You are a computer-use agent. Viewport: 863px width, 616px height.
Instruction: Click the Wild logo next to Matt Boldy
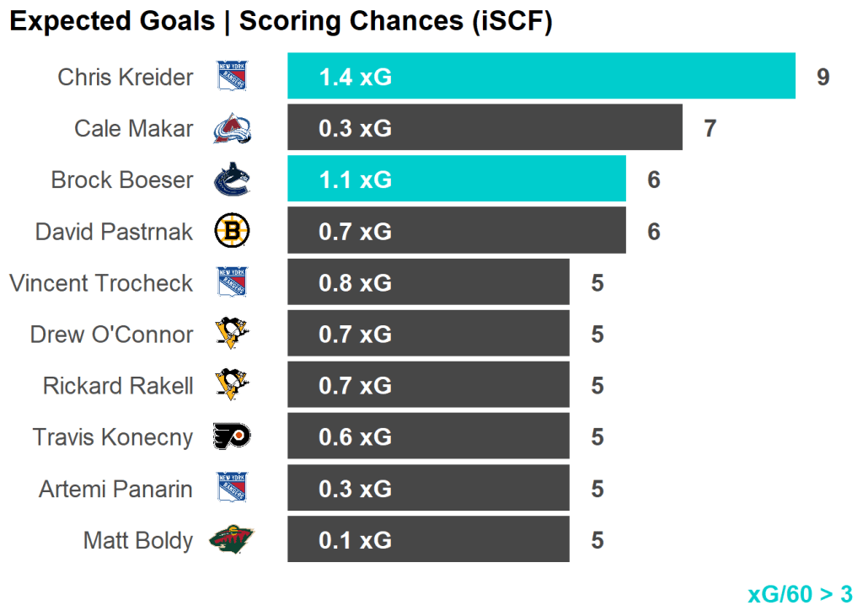(x=232, y=539)
